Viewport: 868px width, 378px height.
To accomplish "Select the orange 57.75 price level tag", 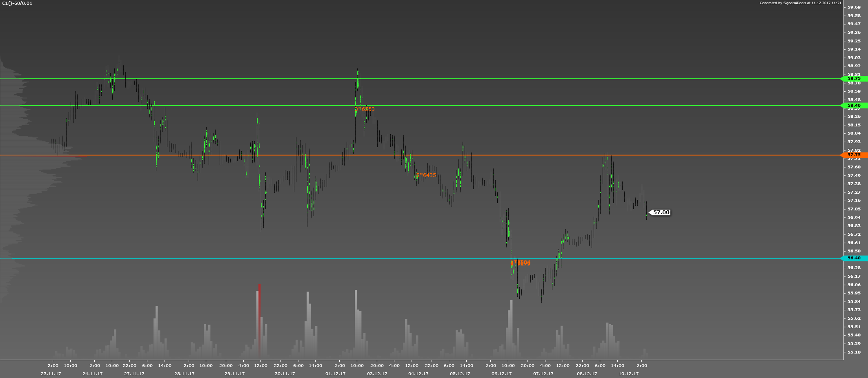I will pyautogui.click(x=854, y=155).
